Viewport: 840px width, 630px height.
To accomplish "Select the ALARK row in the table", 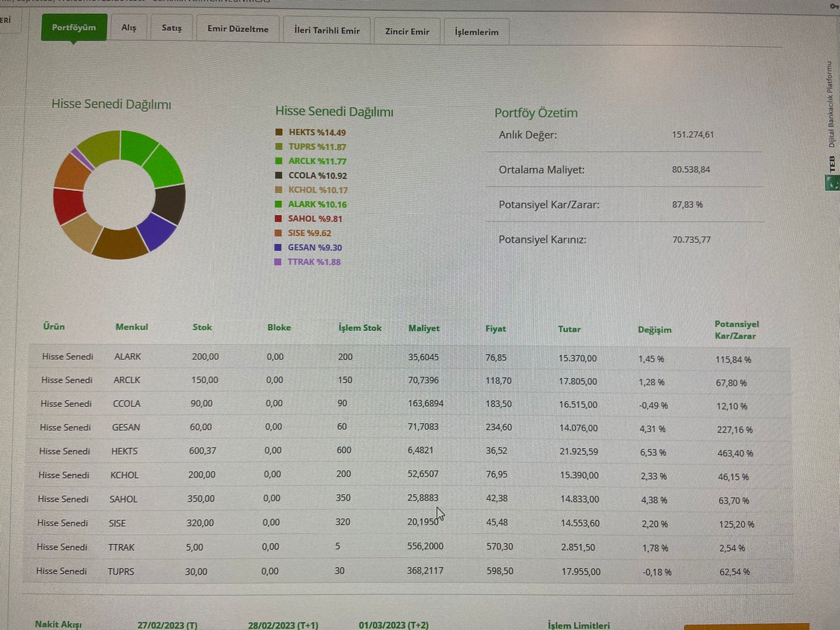I will (x=410, y=357).
